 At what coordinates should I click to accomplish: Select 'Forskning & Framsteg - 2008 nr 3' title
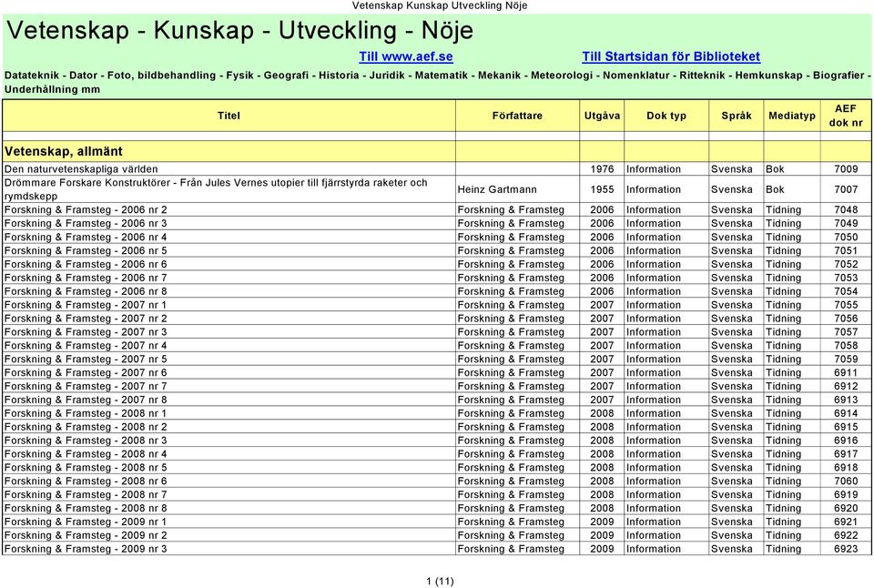point(86,441)
